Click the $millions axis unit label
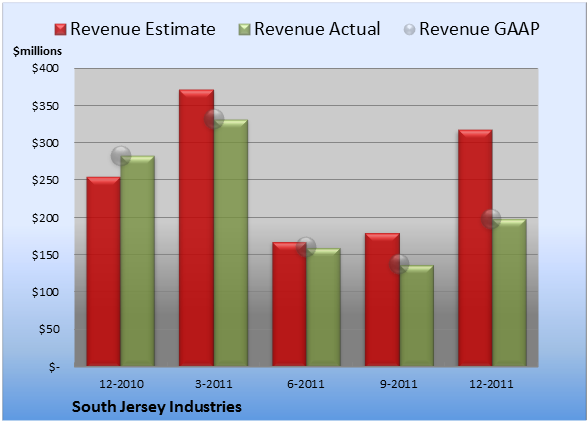Screen dimensions: 588x422 click(37, 51)
